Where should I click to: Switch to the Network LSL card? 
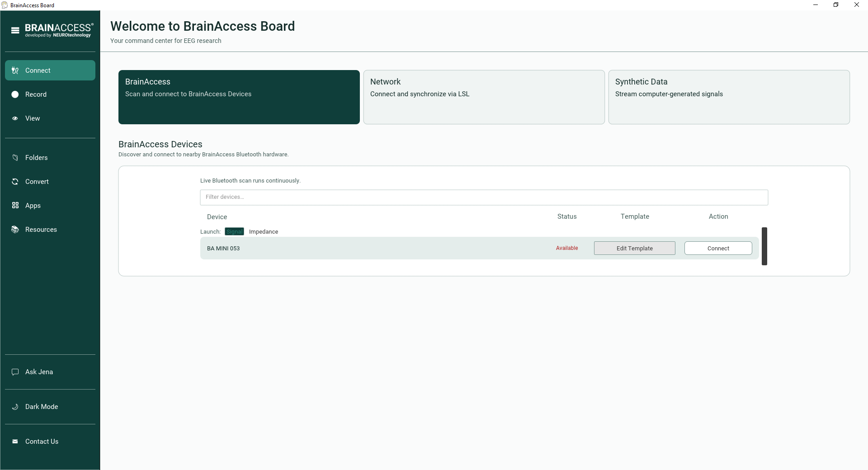pos(484,97)
